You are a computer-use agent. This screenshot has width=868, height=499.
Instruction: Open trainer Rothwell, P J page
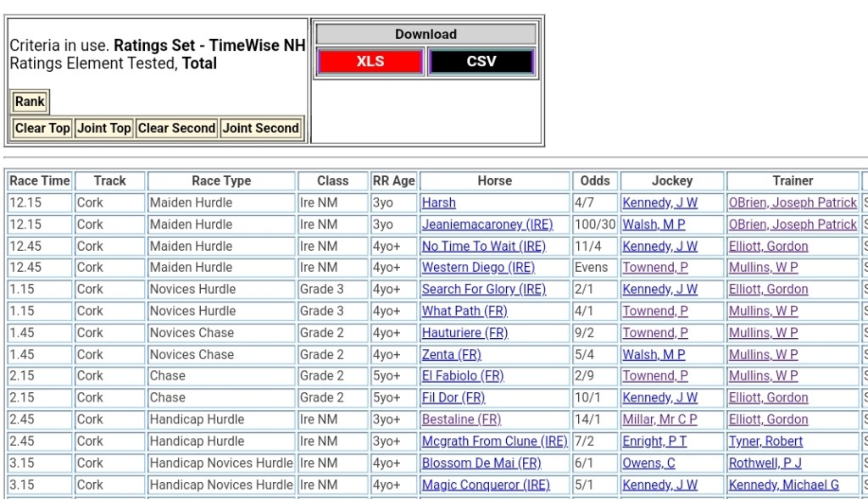click(x=765, y=463)
